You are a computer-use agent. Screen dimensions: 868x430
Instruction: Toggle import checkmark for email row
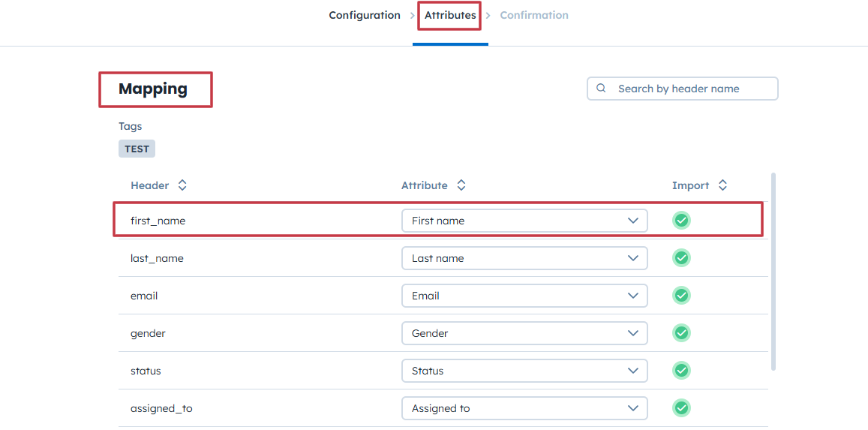tap(681, 296)
